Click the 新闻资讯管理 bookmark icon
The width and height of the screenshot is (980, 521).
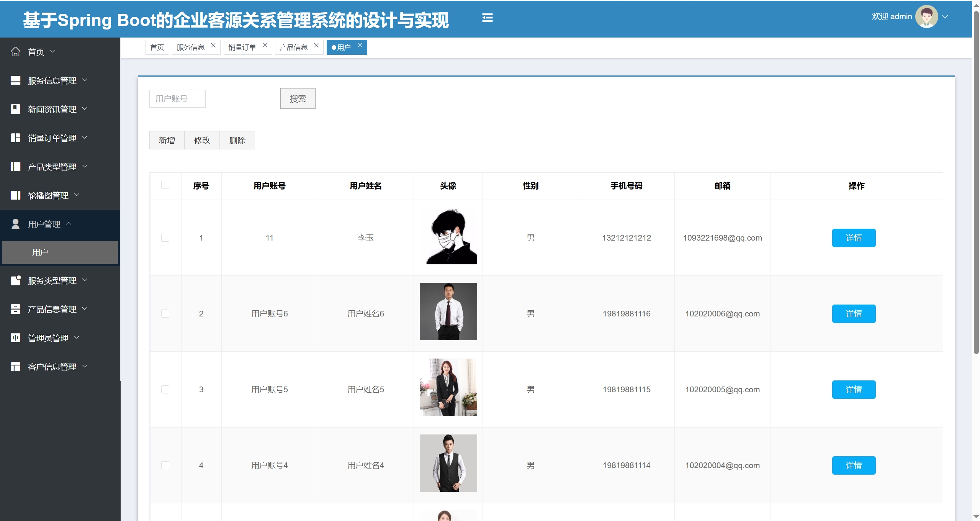(x=15, y=109)
